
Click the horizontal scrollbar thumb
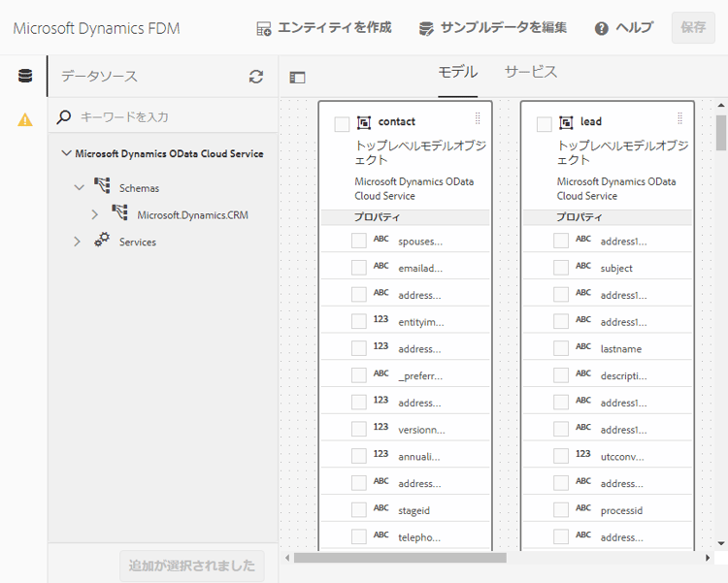point(400,558)
